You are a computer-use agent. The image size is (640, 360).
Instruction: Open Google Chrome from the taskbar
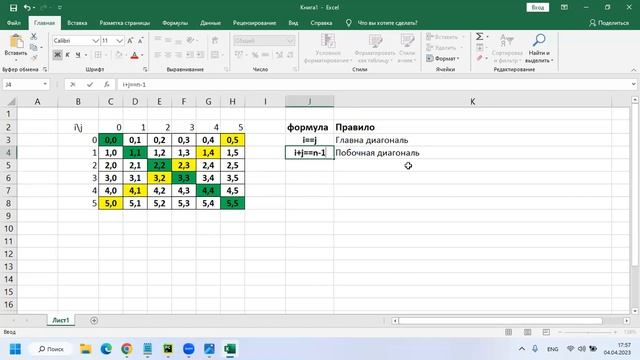127,349
